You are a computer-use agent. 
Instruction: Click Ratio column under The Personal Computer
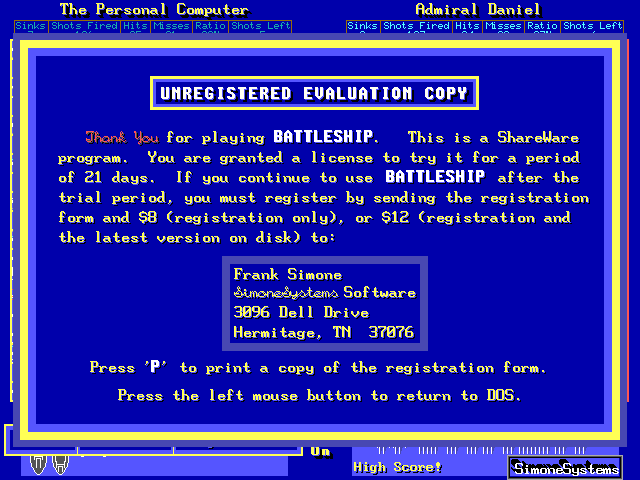click(x=210, y=27)
